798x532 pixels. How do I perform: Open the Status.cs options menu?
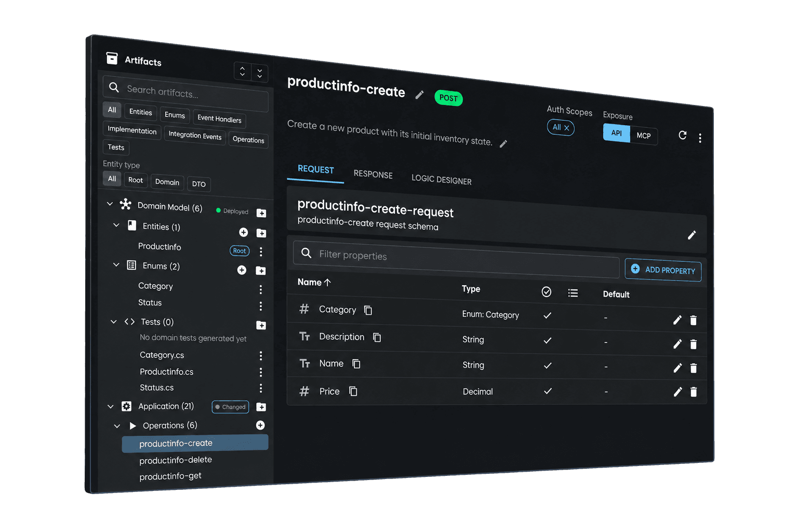261,388
